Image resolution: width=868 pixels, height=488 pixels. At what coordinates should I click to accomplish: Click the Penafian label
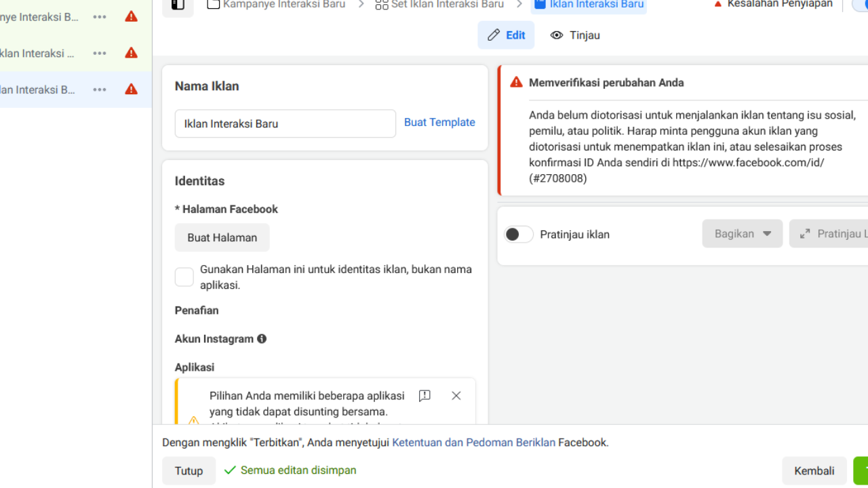[x=197, y=310]
